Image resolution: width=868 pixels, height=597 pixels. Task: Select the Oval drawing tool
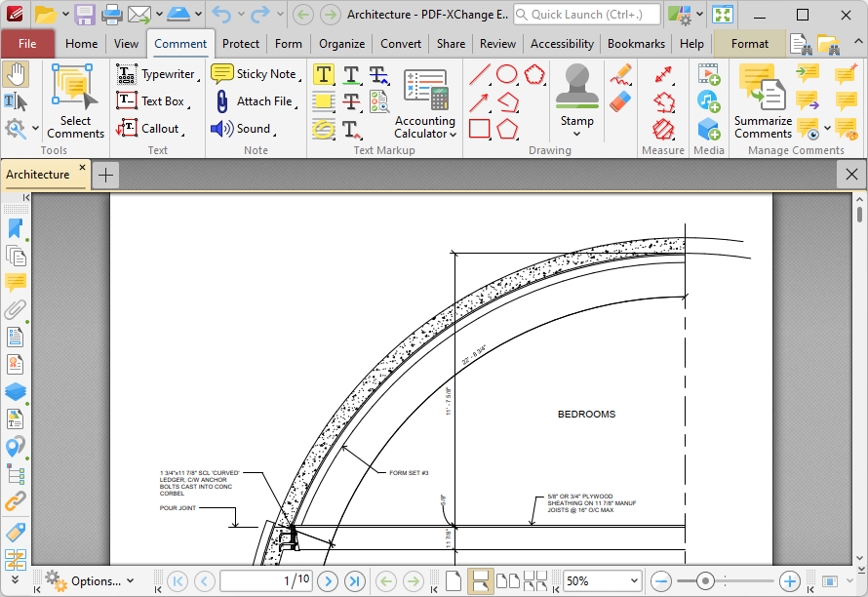[506, 74]
